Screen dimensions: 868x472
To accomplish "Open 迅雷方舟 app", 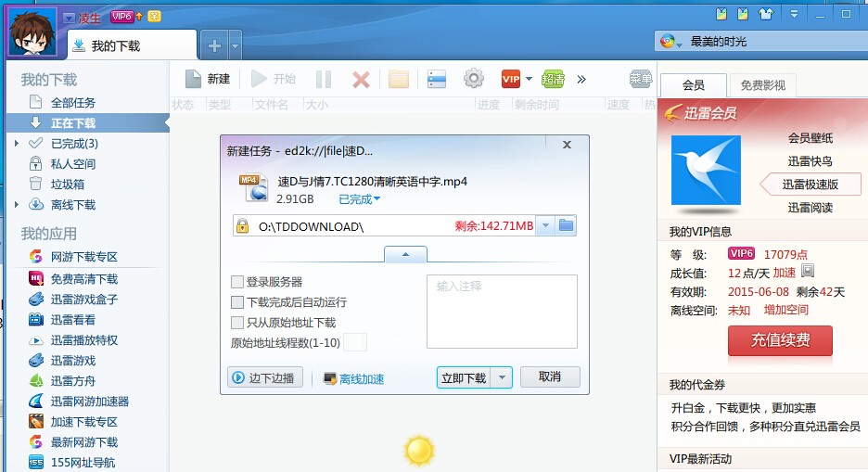I will tap(73, 381).
